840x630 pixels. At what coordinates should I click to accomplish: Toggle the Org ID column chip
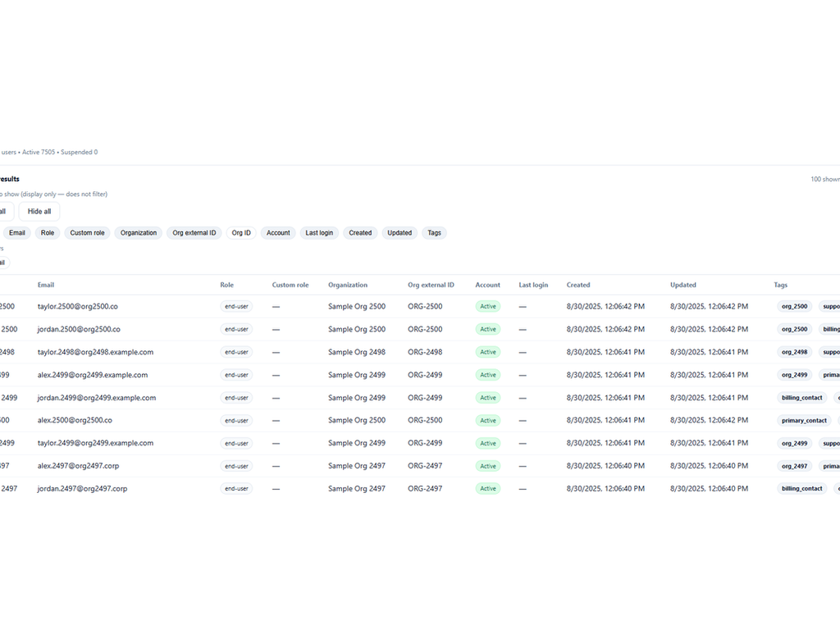[x=241, y=233]
